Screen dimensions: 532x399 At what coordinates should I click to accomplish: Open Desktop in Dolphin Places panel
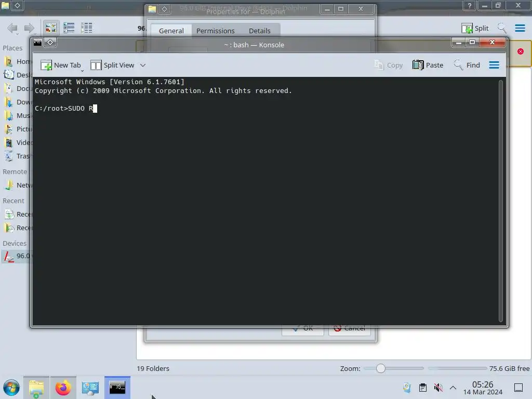click(x=16, y=75)
